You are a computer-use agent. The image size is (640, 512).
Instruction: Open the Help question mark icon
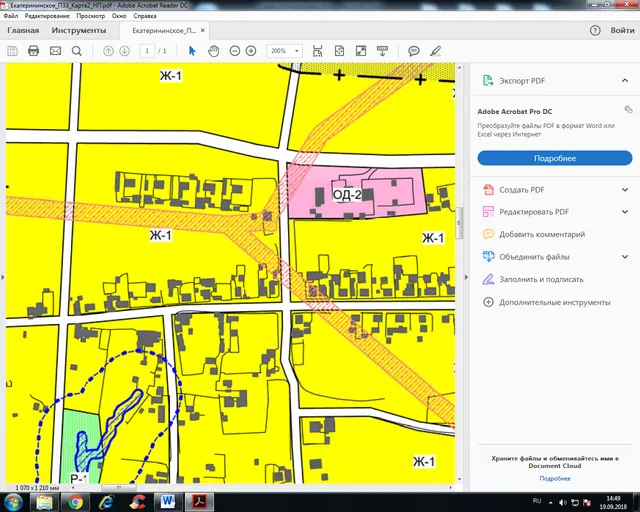tap(595, 30)
